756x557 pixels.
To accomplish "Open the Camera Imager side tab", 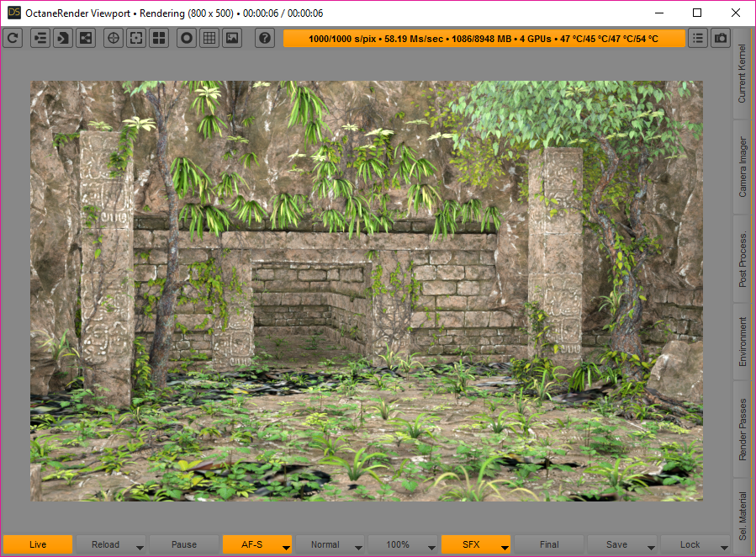I will click(743, 167).
